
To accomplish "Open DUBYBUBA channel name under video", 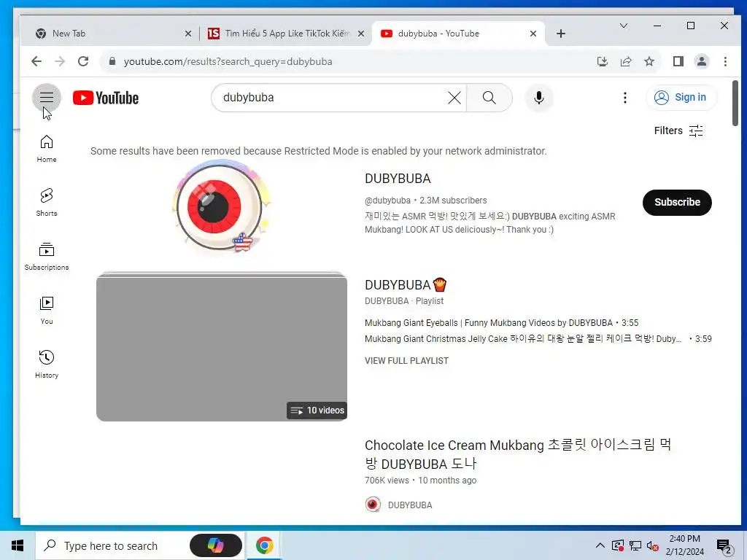I will tap(410, 505).
